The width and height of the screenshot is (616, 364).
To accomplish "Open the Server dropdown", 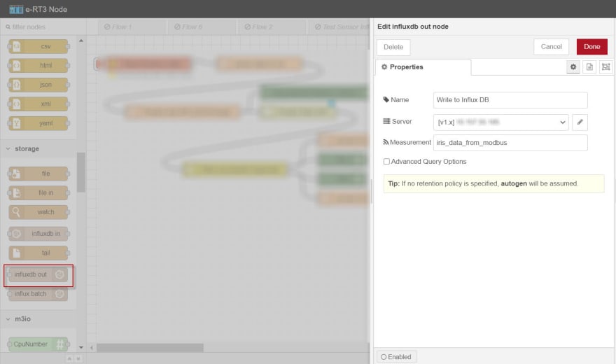I will [501, 122].
